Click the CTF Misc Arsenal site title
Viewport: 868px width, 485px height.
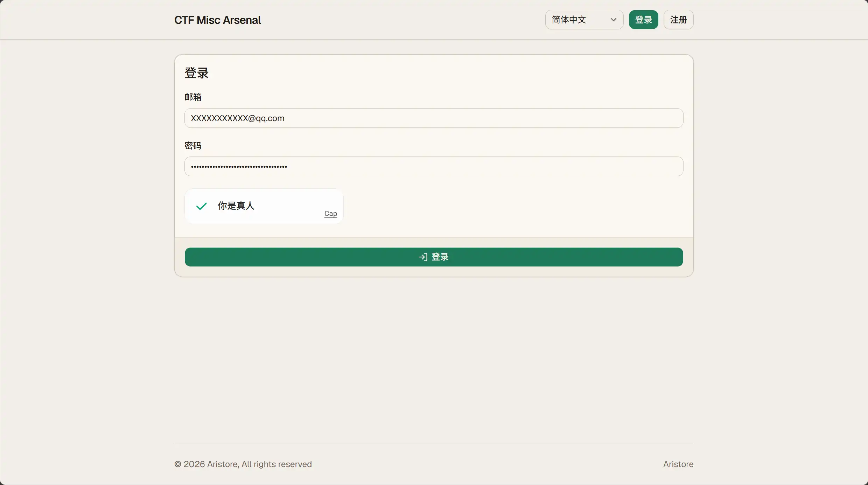pos(218,20)
